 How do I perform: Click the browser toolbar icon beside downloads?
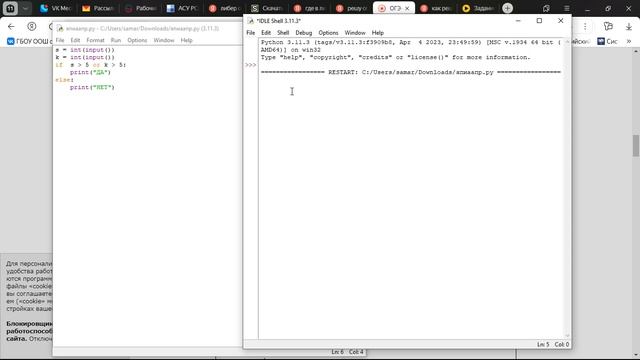(x=608, y=27)
